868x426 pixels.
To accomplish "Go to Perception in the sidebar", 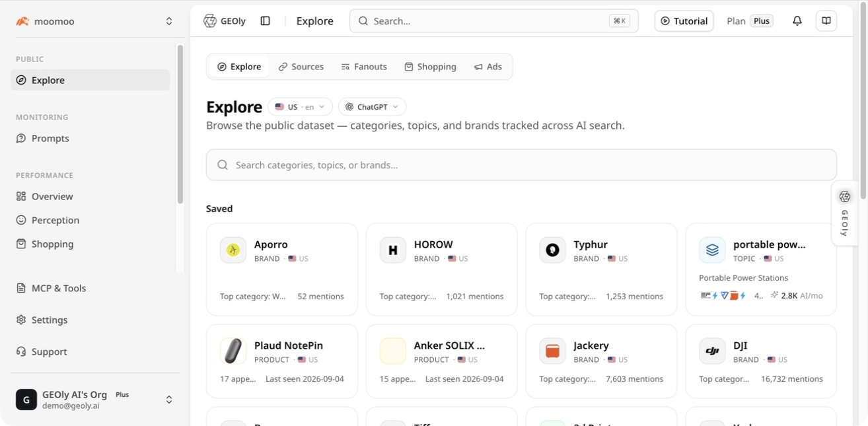I will click(x=90, y=220).
